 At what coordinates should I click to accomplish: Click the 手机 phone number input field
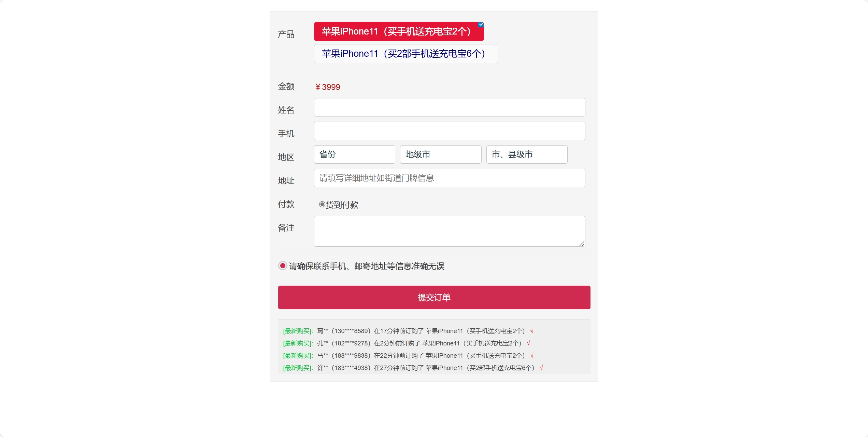click(449, 131)
